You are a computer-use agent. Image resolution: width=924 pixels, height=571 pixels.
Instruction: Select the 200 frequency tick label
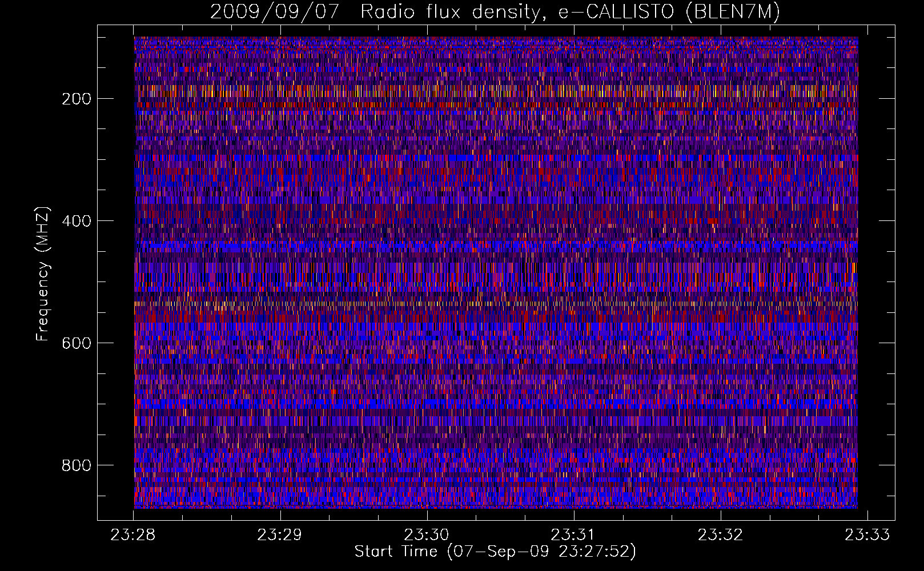coord(77,99)
